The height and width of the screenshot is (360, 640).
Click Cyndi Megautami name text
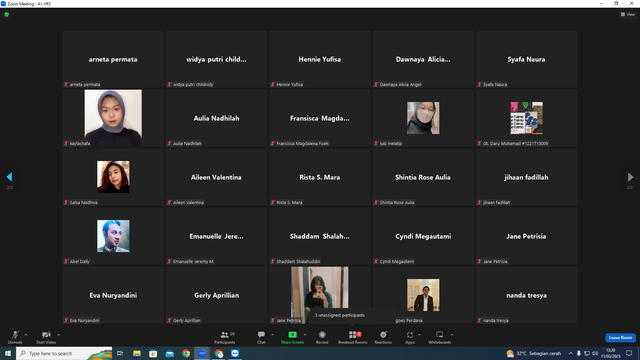pos(423,236)
